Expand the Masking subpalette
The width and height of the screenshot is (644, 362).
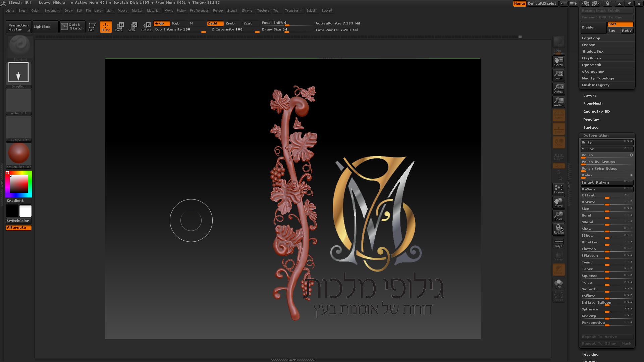(591, 355)
